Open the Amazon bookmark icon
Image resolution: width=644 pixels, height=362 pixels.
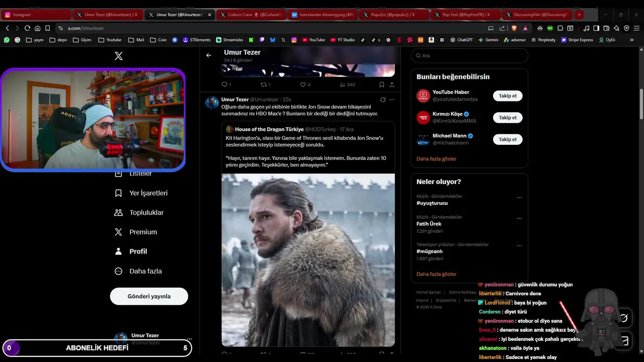(x=431, y=40)
